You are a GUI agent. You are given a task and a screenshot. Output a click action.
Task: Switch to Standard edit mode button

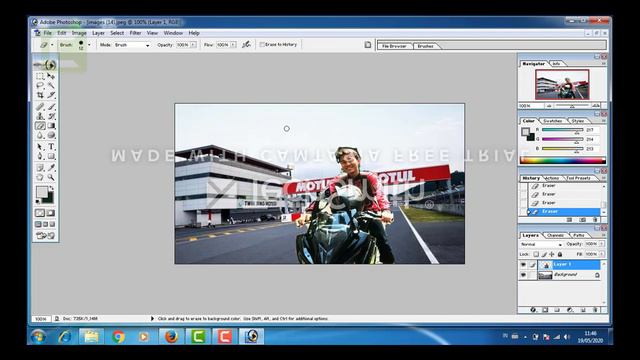point(40,213)
